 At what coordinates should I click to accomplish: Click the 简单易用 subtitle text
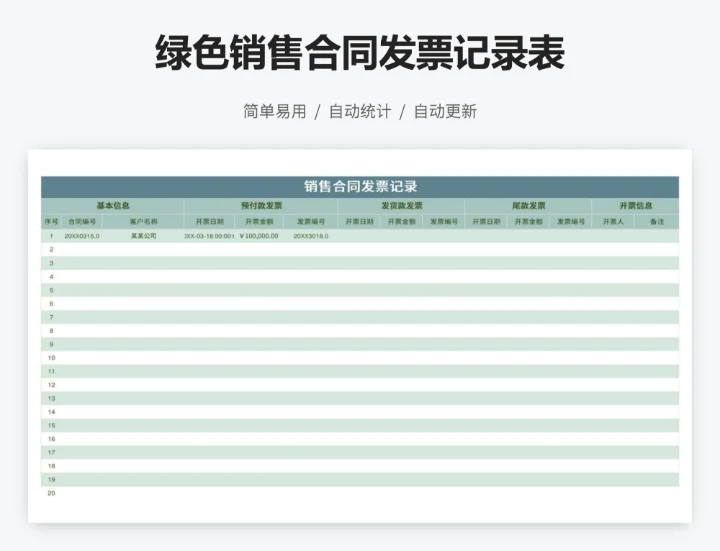tap(275, 112)
